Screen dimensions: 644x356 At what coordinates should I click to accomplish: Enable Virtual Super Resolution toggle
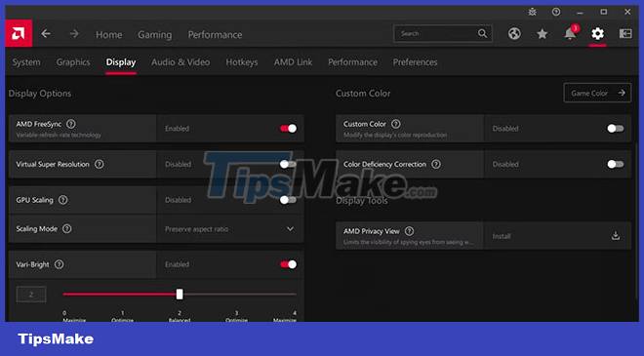pos(288,164)
